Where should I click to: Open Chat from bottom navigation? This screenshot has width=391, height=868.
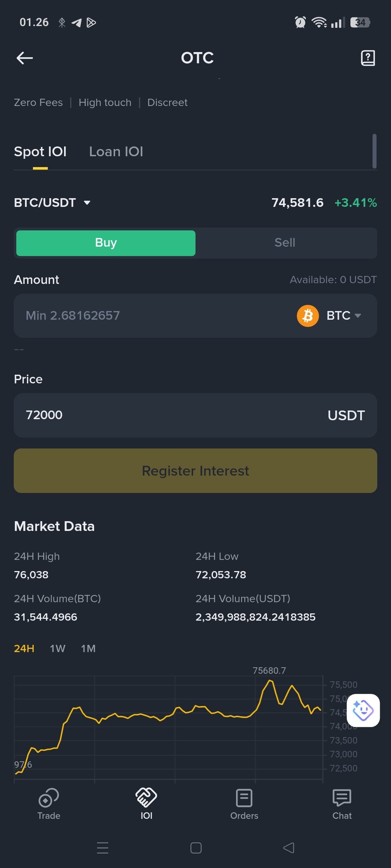[342, 804]
